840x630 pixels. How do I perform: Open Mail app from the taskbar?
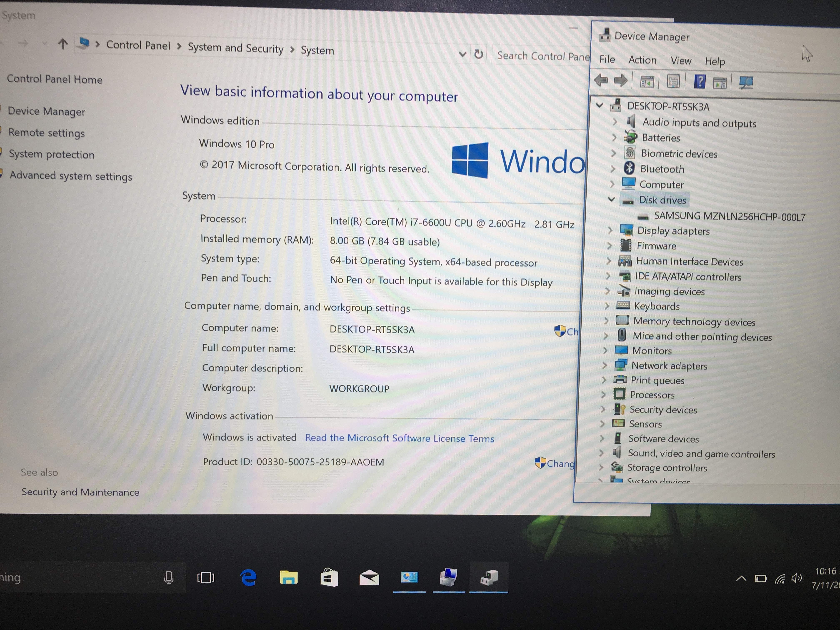coord(369,578)
